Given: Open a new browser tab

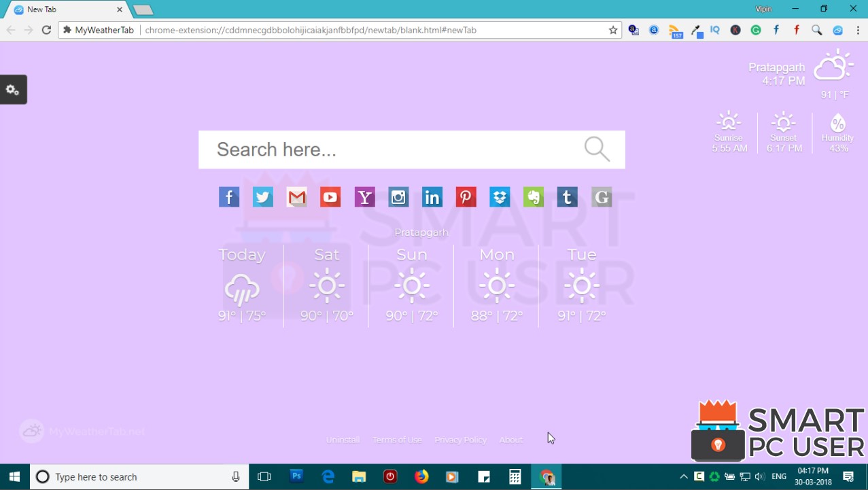Looking at the screenshot, I should [143, 10].
